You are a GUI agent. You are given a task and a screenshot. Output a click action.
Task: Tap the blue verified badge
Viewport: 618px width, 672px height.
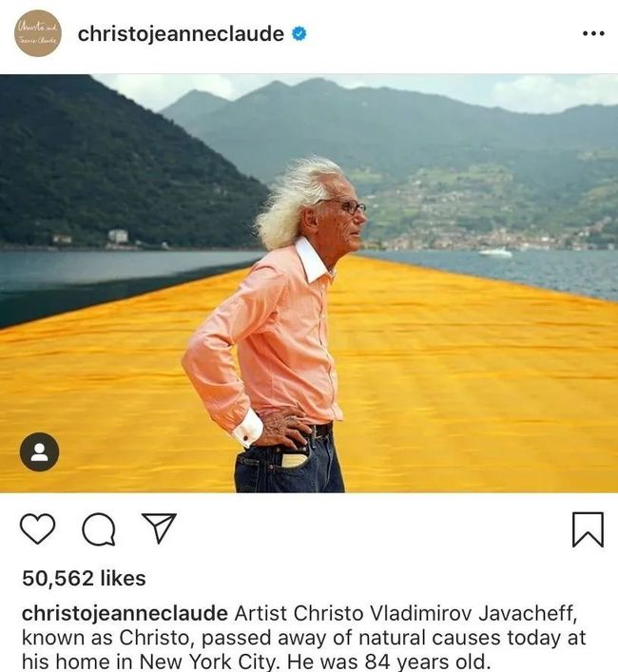[299, 33]
